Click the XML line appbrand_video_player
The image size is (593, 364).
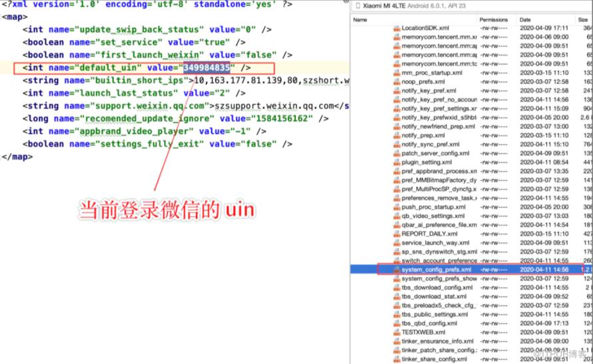(144, 131)
